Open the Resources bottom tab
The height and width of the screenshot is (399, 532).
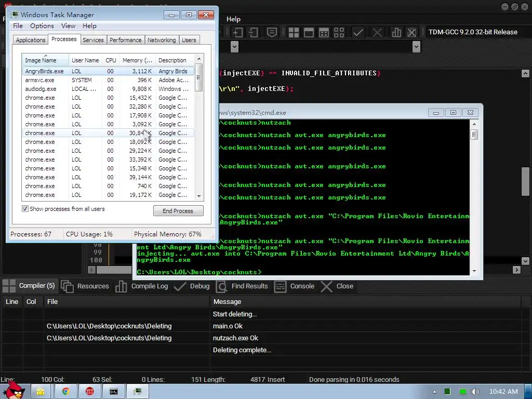pyautogui.click(x=85, y=286)
